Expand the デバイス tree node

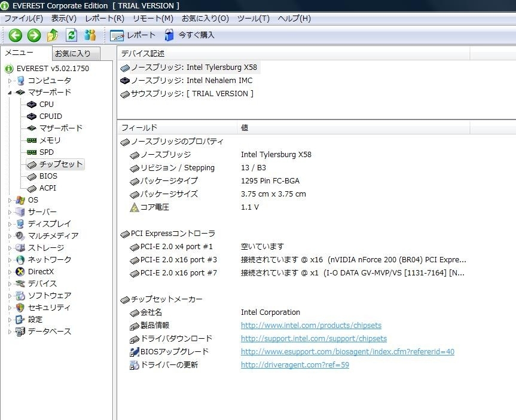10,284
